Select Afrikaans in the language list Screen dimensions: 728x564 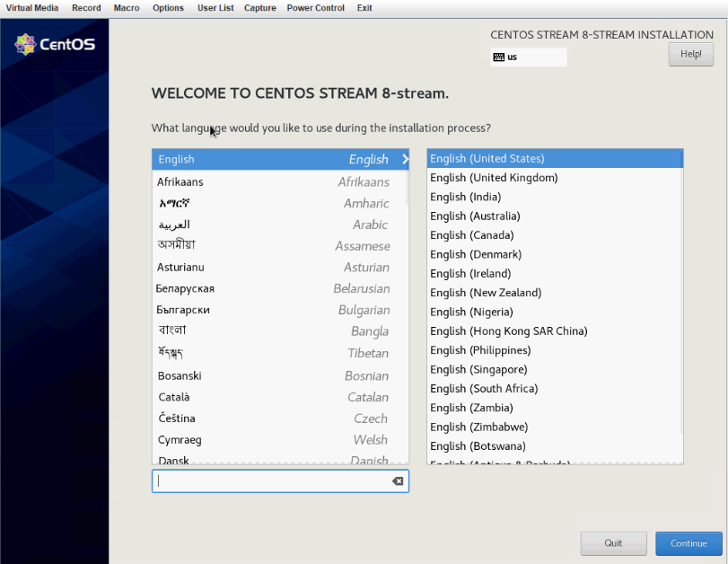(x=280, y=181)
